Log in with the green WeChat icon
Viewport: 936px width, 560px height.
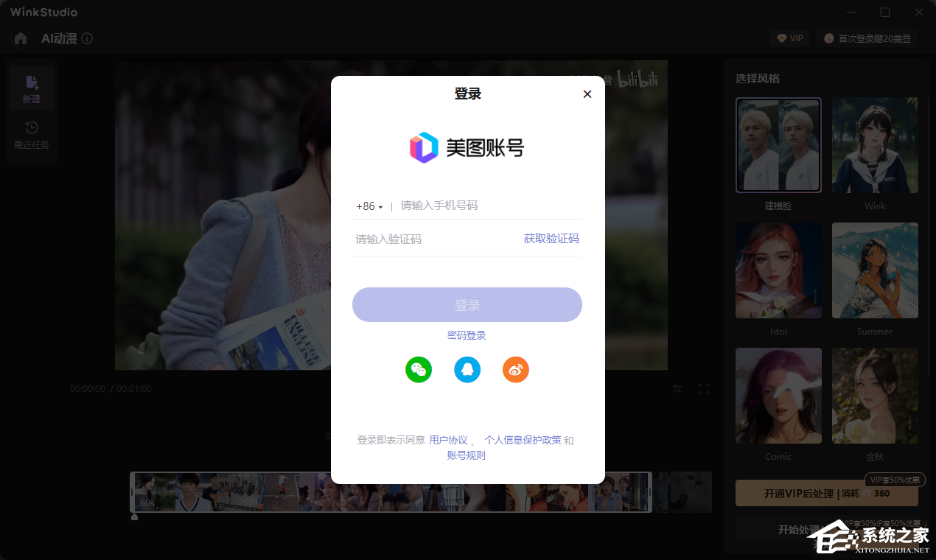pos(419,369)
